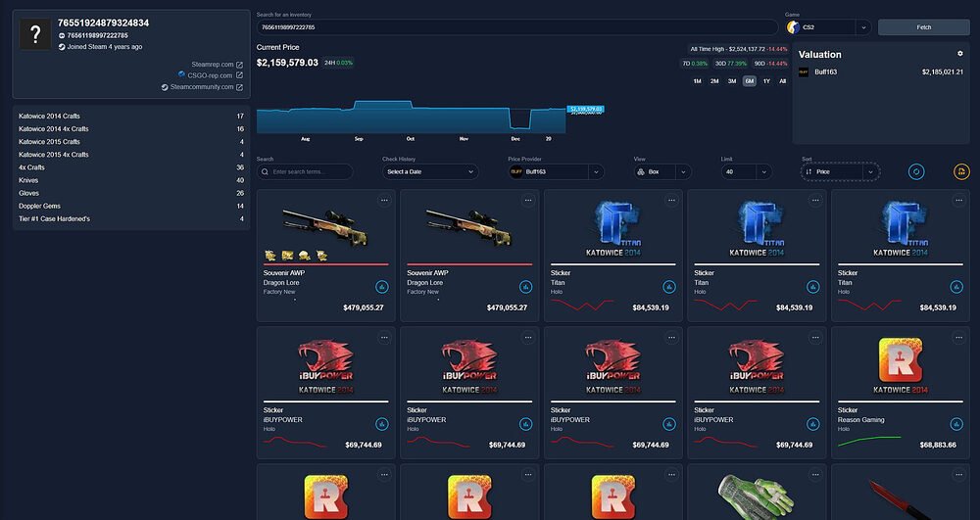Click the Search for an inventory field
The width and height of the screenshot is (980, 520).
coord(517,27)
